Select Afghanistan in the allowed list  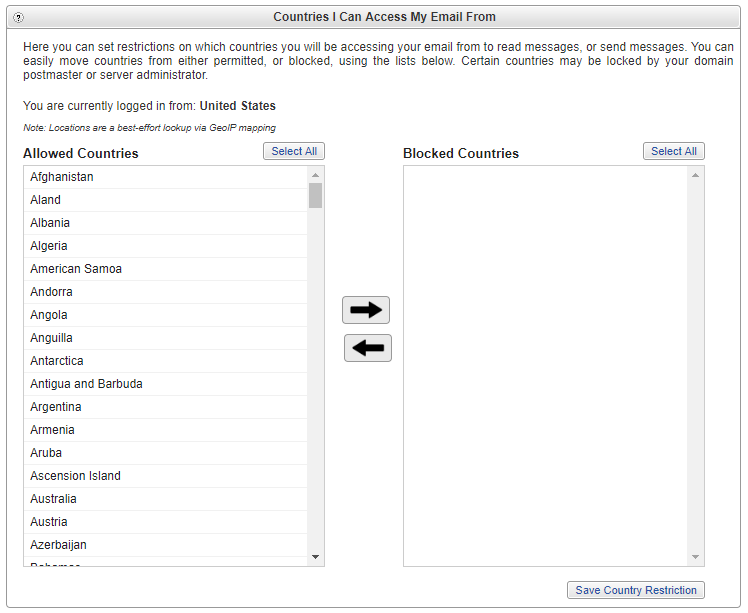pyautogui.click(x=166, y=177)
